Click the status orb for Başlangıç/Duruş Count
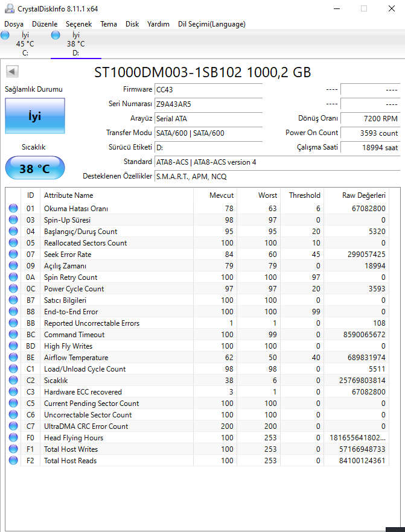This screenshot has width=405, height=532. [x=13, y=232]
